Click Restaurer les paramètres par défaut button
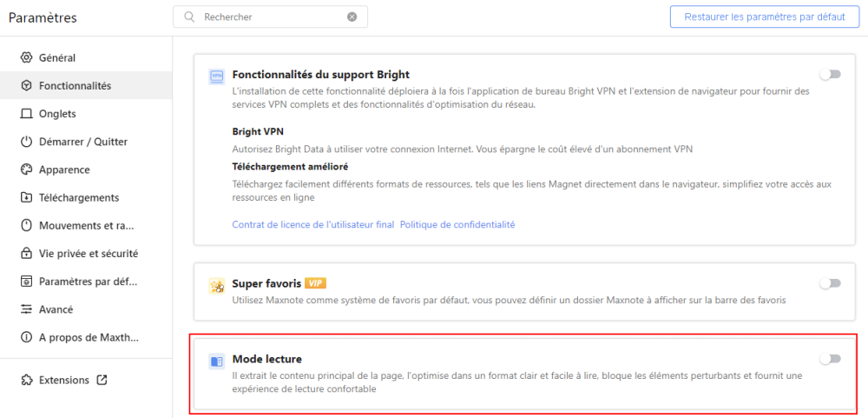 pyautogui.click(x=764, y=17)
